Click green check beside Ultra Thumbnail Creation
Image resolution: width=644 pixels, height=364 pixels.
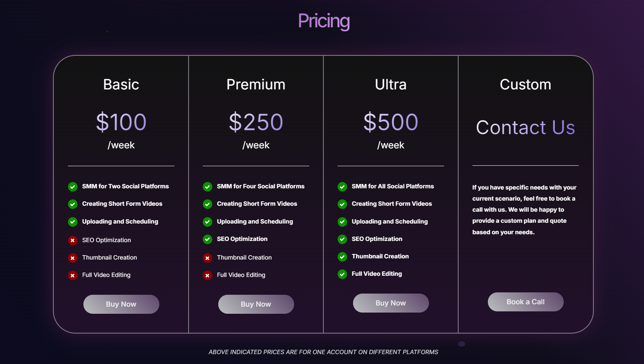[x=342, y=257]
